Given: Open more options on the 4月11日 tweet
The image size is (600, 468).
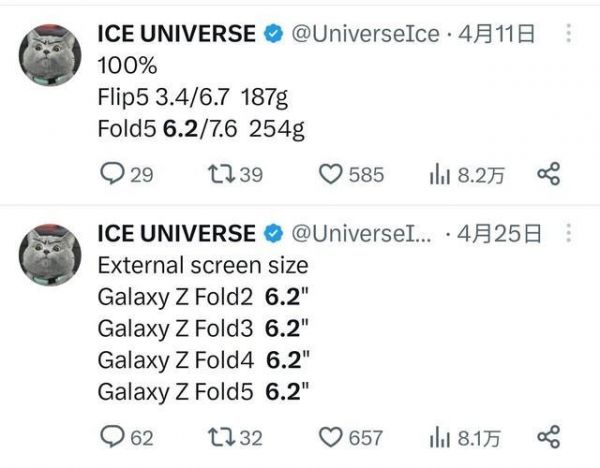Looking at the screenshot, I should click(568, 35).
